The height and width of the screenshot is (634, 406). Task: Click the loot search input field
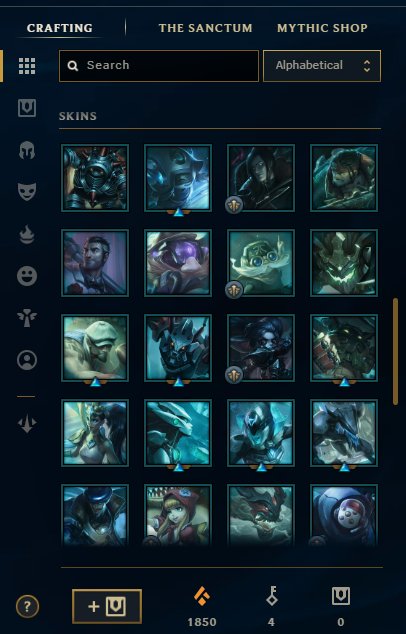159,66
